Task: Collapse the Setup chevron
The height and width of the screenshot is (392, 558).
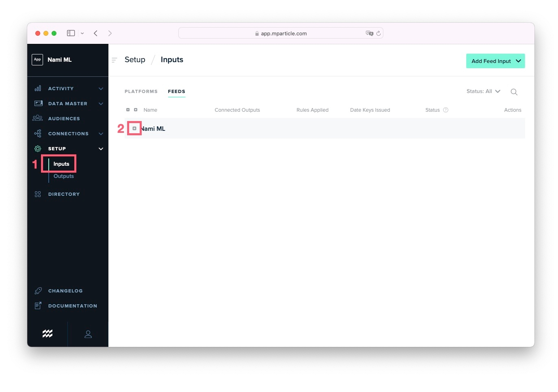Action: [x=101, y=149]
